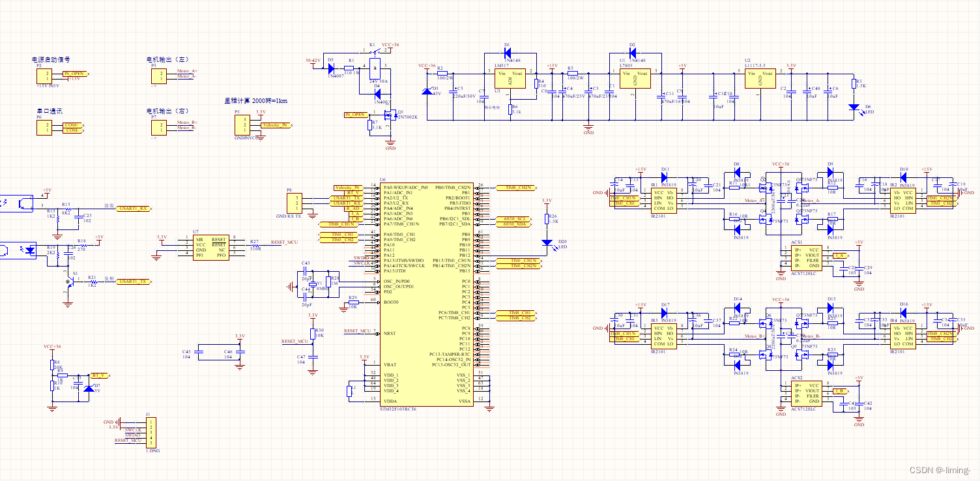
Task: Select capacitor C47
Action: tap(313, 357)
